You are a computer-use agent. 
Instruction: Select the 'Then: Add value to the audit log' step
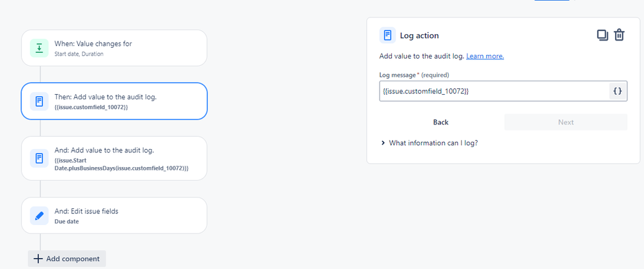click(x=114, y=101)
